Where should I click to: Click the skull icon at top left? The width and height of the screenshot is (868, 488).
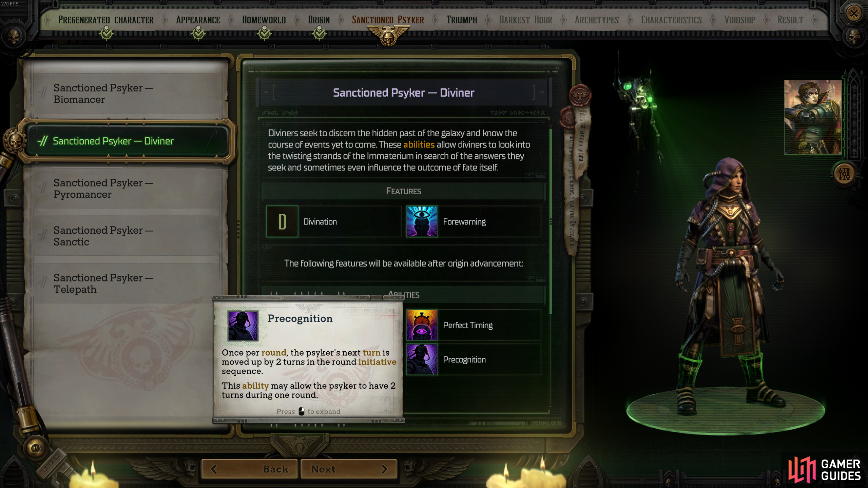14,36
